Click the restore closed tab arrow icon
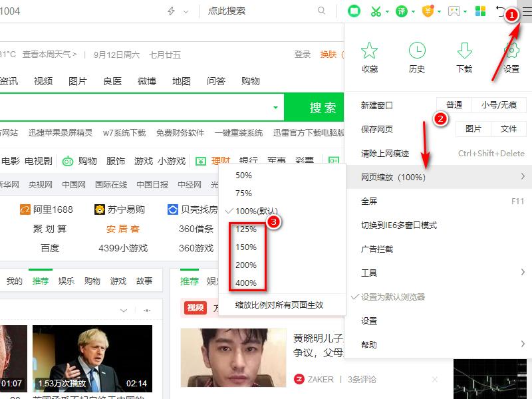This screenshot has width=532, height=399. point(500,12)
